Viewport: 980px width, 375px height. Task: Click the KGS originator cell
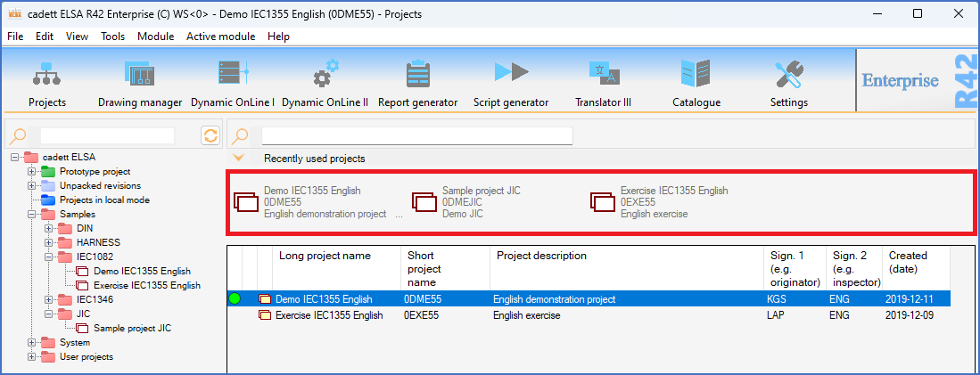776,299
